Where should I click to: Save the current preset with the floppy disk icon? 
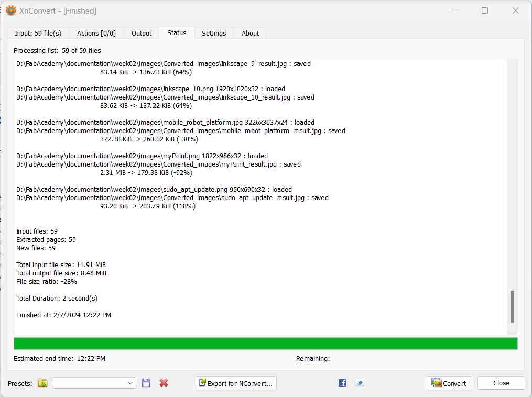pos(146,383)
